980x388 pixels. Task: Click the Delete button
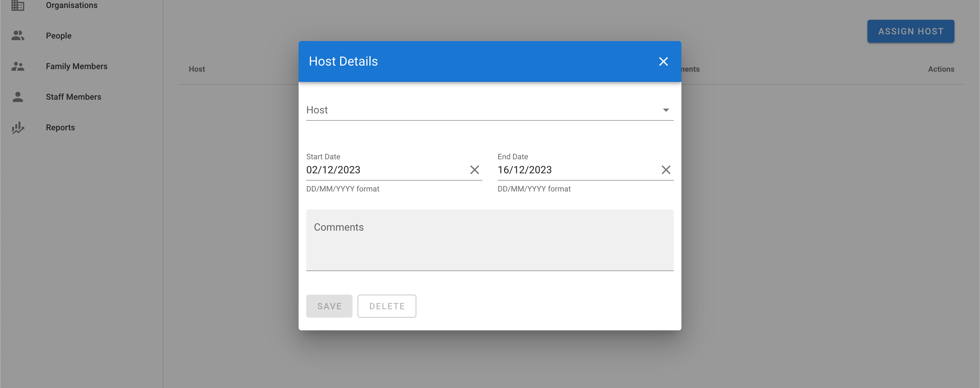pyautogui.click(x=387, y=306)
